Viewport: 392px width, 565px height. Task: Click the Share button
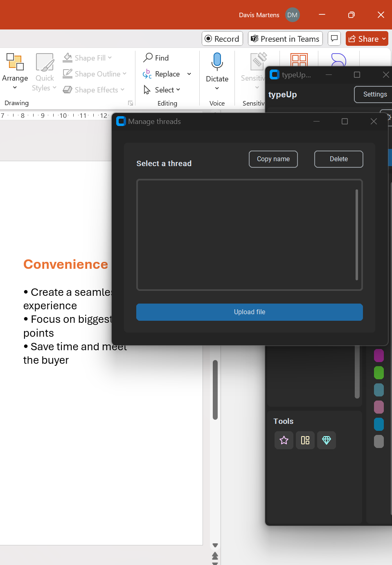point(367,38)
